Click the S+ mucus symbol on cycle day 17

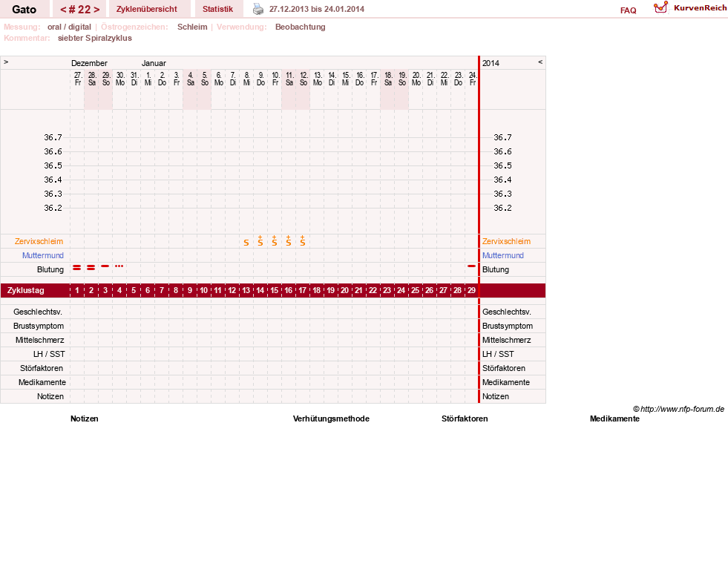click(303, 241)
